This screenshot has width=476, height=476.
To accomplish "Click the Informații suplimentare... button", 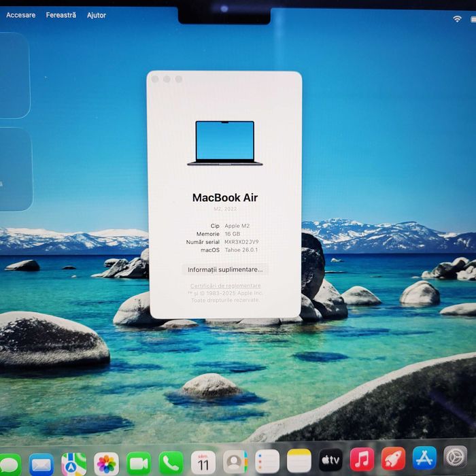I will tap(225, 269).
